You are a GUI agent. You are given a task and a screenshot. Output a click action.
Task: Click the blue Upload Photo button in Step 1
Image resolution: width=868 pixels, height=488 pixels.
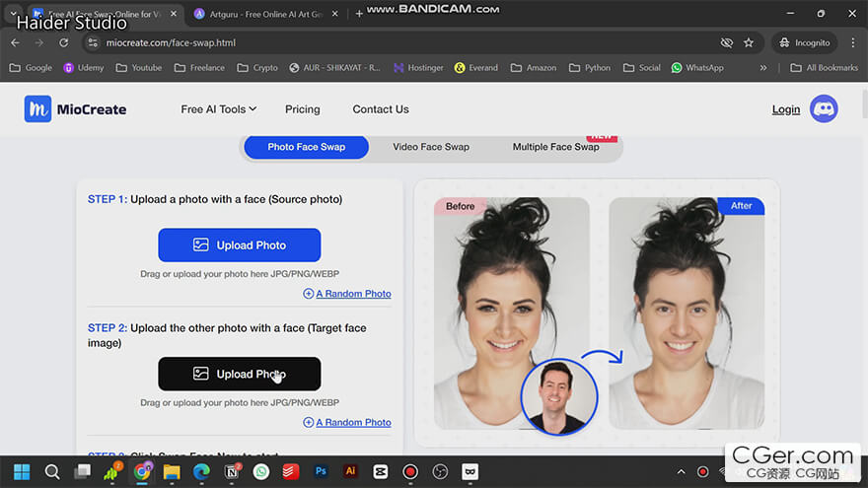tap(239, 245)
